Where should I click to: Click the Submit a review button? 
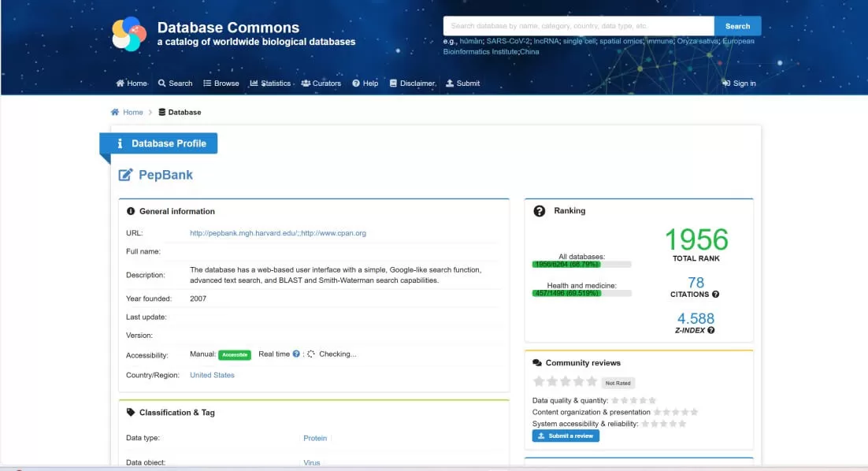coord(566,436)
